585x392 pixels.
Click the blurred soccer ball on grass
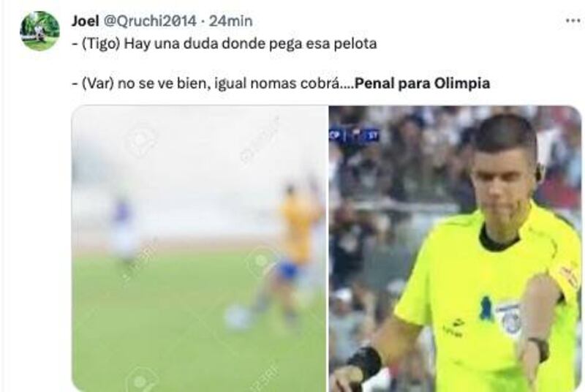[x=237, y=317]
